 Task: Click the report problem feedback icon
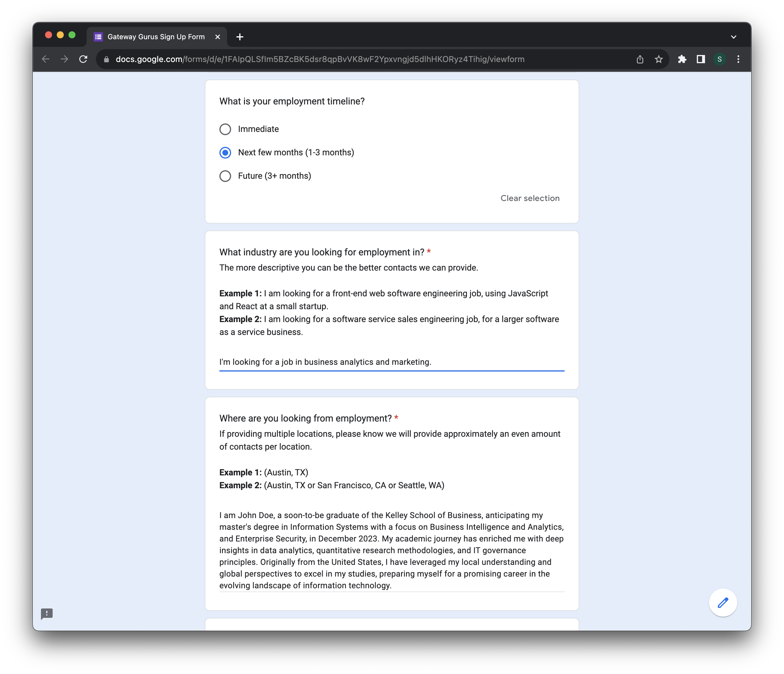pos(47,613)
